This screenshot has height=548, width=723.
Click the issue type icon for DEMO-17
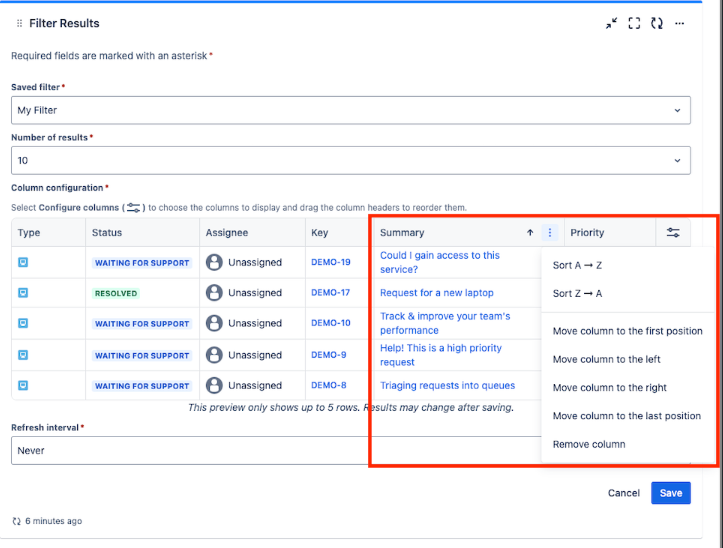[x=23, y=292]
